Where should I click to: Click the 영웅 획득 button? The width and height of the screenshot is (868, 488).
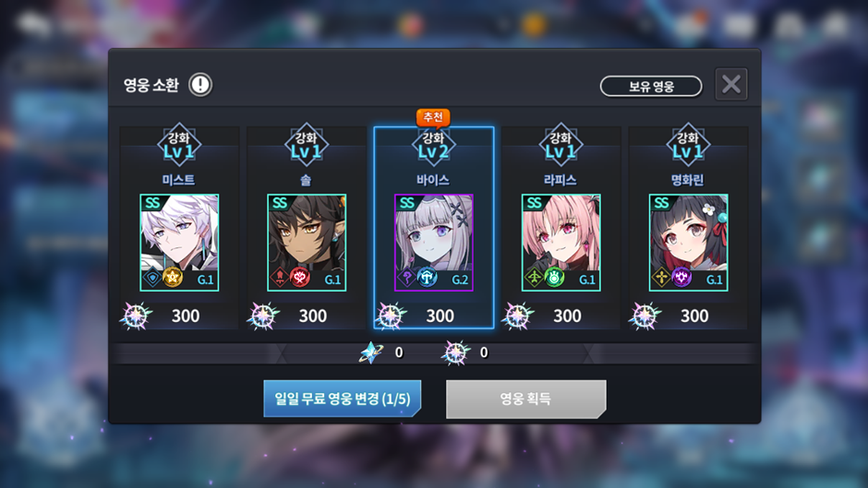coord(526,399)
